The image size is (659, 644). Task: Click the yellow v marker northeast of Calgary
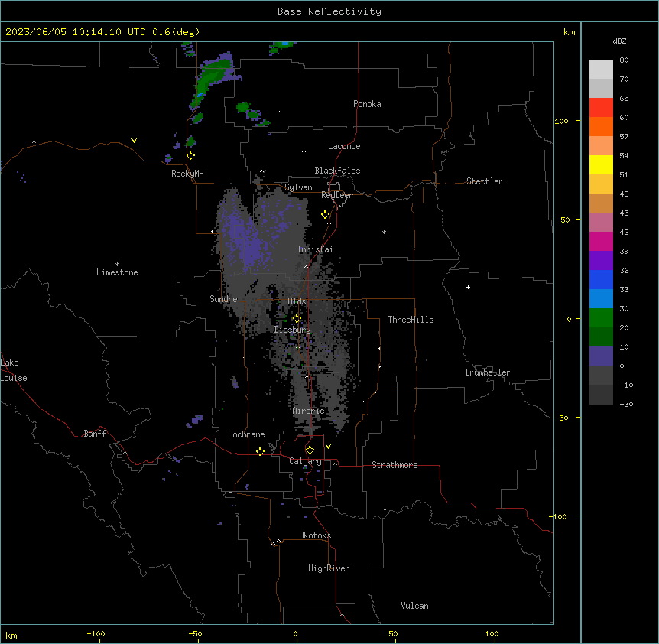pyautogui.click(x=328, y=447)
